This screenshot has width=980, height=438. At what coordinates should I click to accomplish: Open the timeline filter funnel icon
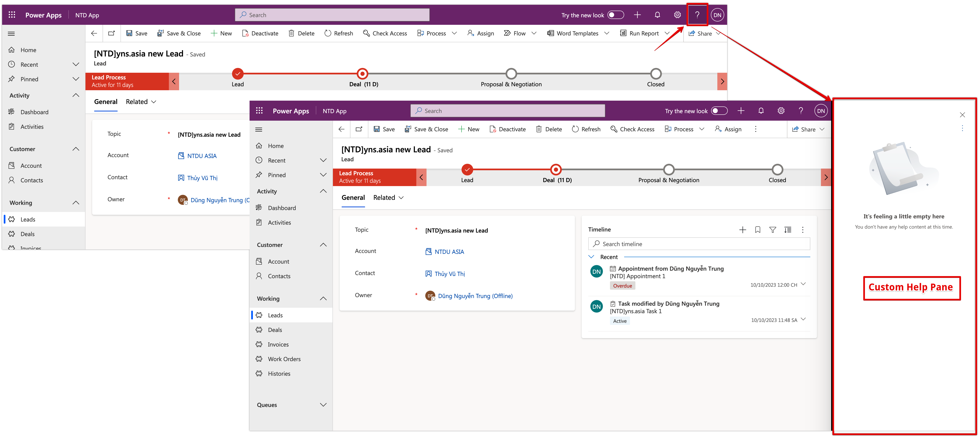click(x=773, y=230)
